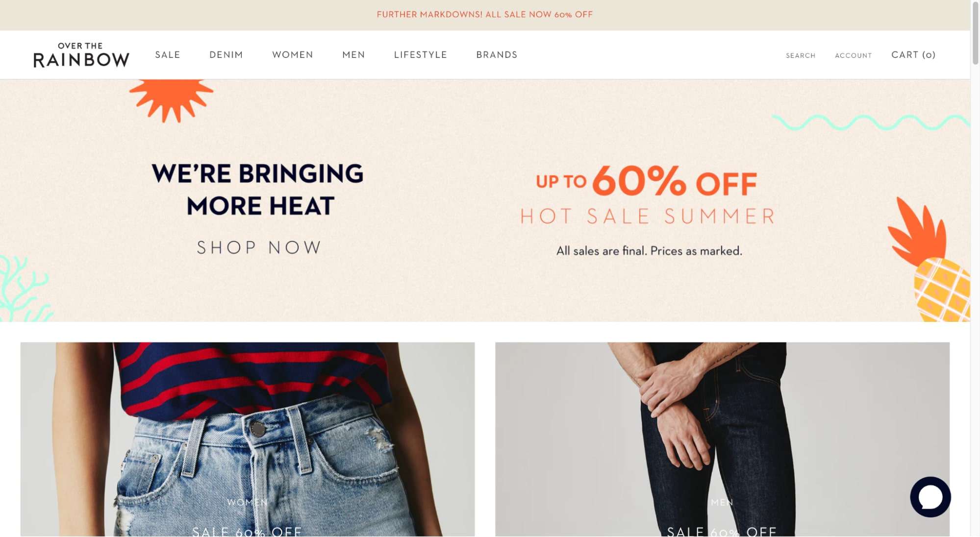Image resolution: width=980 pixels, height=537 pixels.
Task: Open the LIFESTYLE menu
Action: point(421,55)
